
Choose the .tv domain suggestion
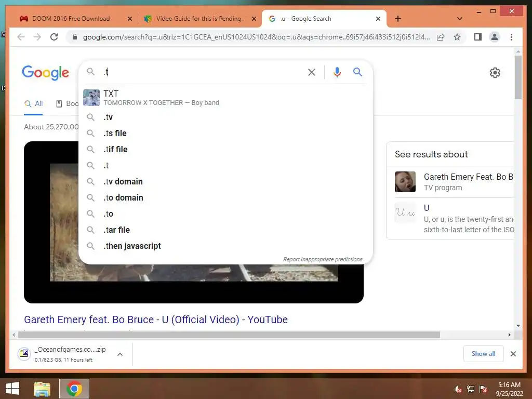tap(225, 181)
